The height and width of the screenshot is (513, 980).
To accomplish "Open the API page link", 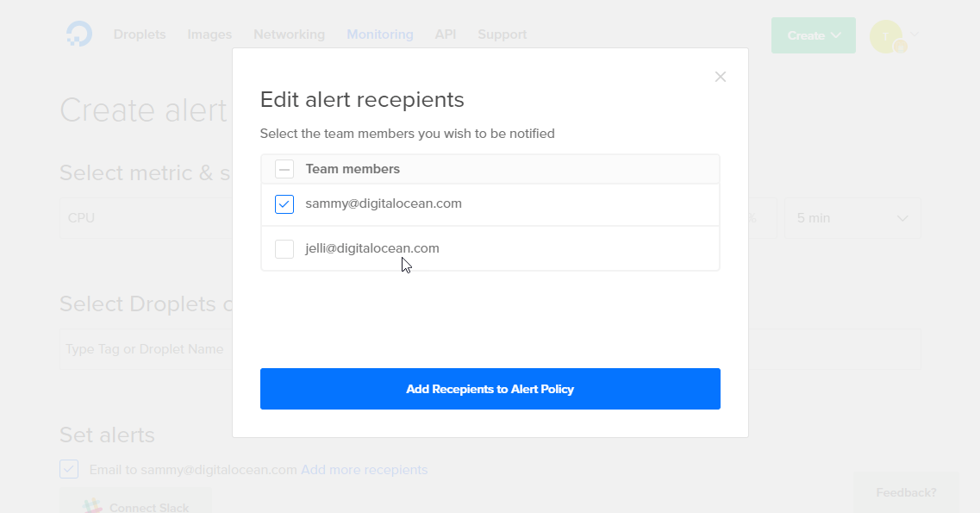I will click(445, 34).
